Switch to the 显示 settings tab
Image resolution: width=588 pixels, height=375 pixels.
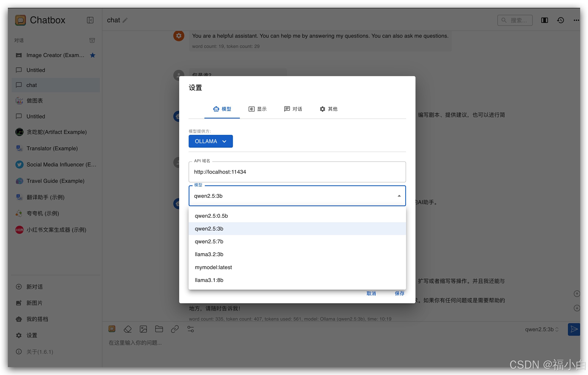click(258, 109)
